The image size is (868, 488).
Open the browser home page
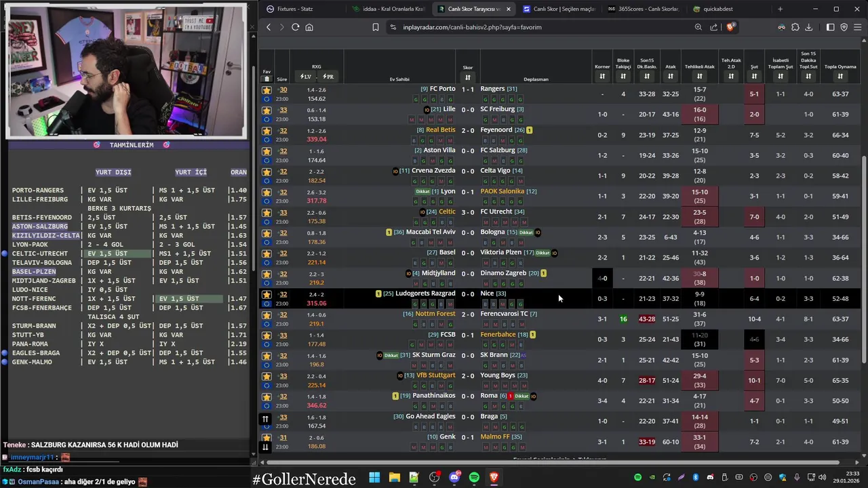[x=309, y=27]
